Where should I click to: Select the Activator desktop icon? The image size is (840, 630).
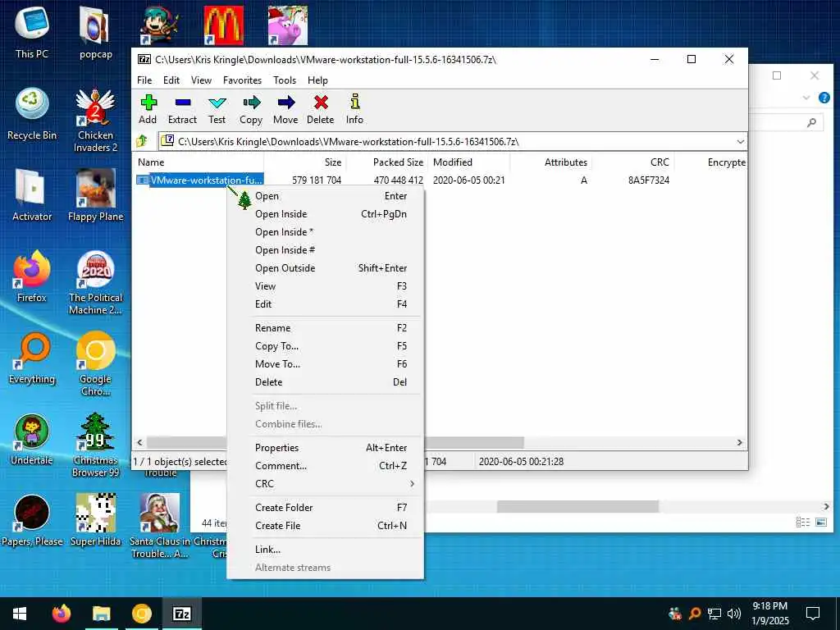pyautogui.click(x=32, y=195)
